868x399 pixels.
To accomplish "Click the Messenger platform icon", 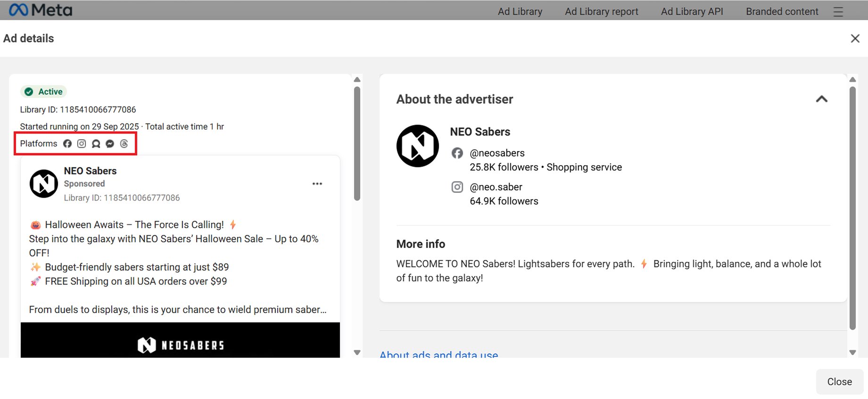I will click(x=110, y=144).
